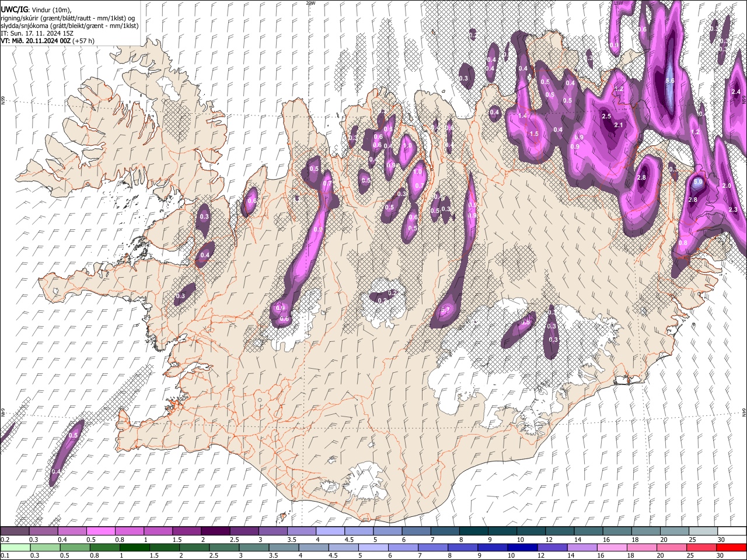
Task: Pick the violet rain swatch for 14–16 mm
Action: pos(582,547)
